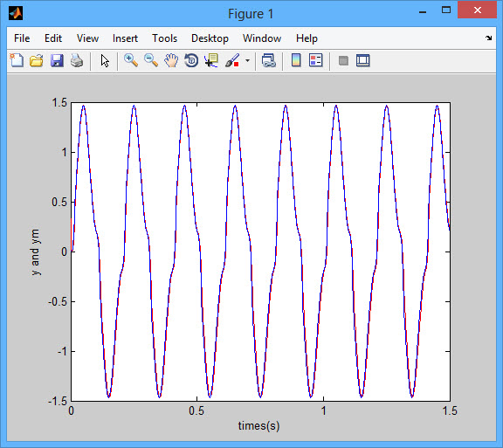Show plot tools and dock figure

click(363, 60)
